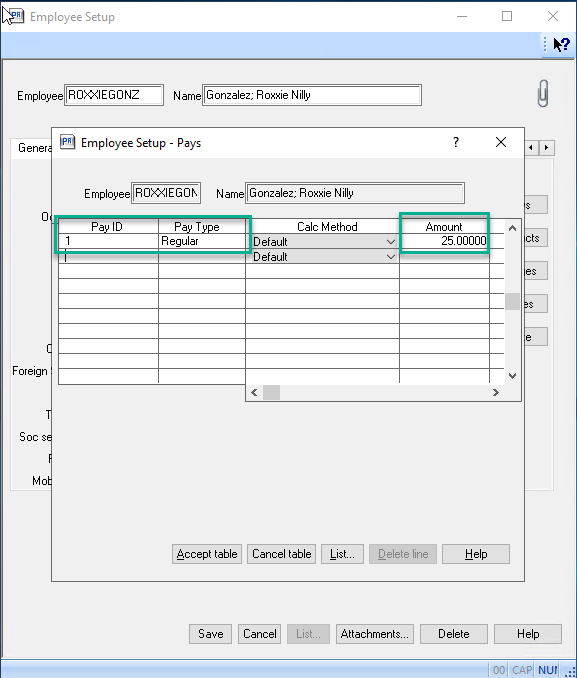Open Calc Method dropdown in second row

tap(391, 257)
